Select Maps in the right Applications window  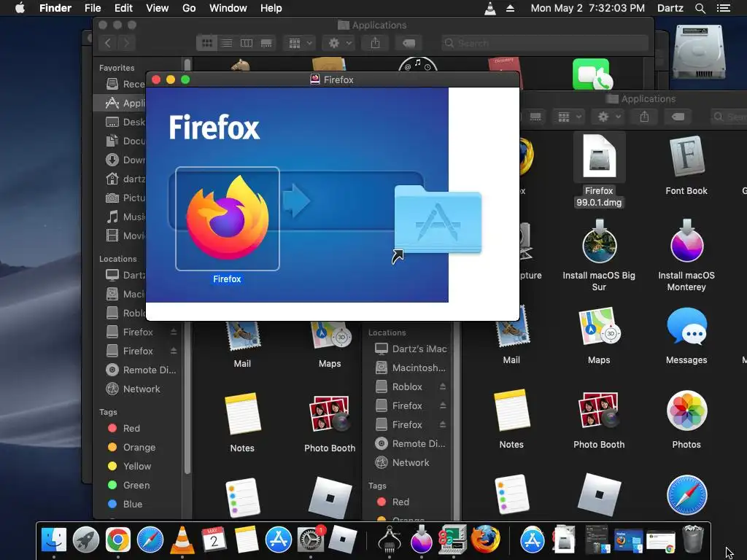point(599,327)
